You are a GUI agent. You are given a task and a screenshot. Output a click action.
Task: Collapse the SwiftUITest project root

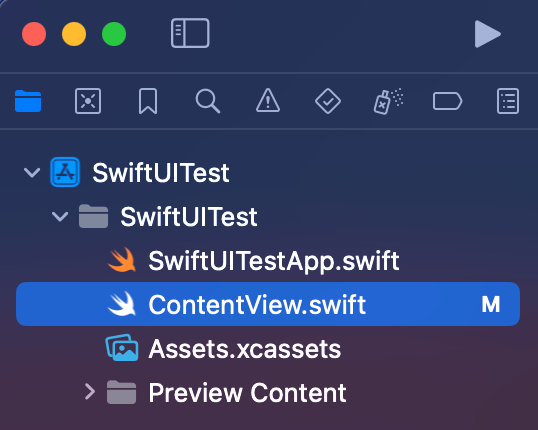click(32, 172)
